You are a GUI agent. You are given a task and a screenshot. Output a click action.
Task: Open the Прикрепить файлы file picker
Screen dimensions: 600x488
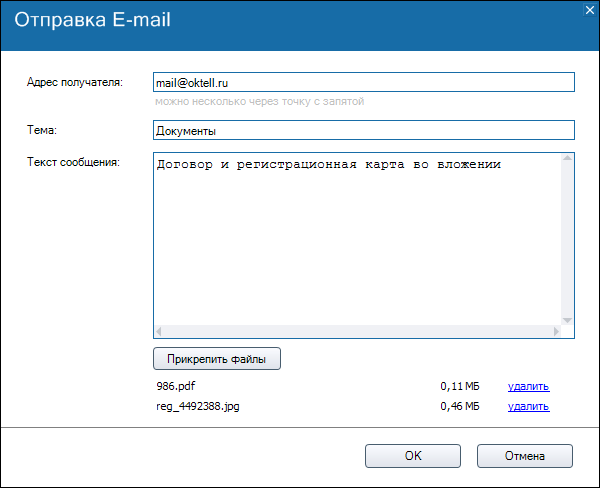pyautogui.click(x=217, y=357)
